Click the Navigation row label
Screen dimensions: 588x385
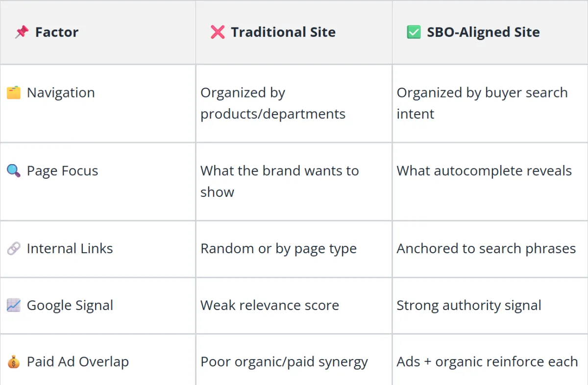tap(61, 93)
